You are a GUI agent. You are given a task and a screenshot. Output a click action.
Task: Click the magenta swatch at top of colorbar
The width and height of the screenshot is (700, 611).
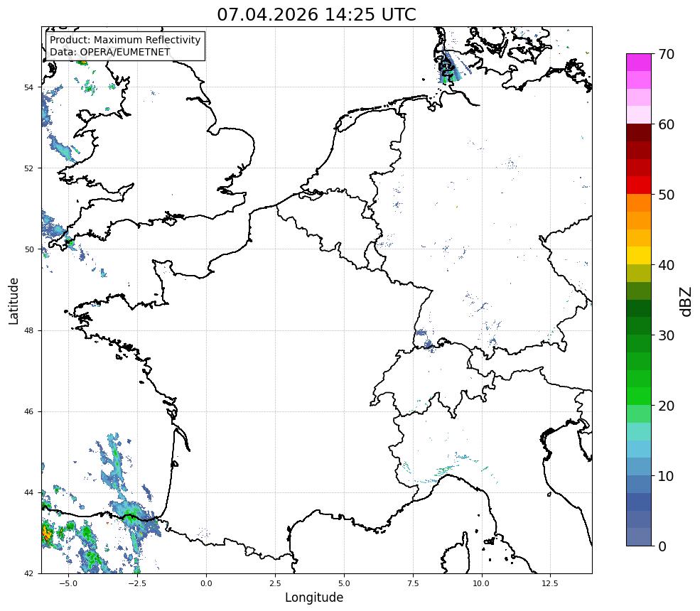639,63
